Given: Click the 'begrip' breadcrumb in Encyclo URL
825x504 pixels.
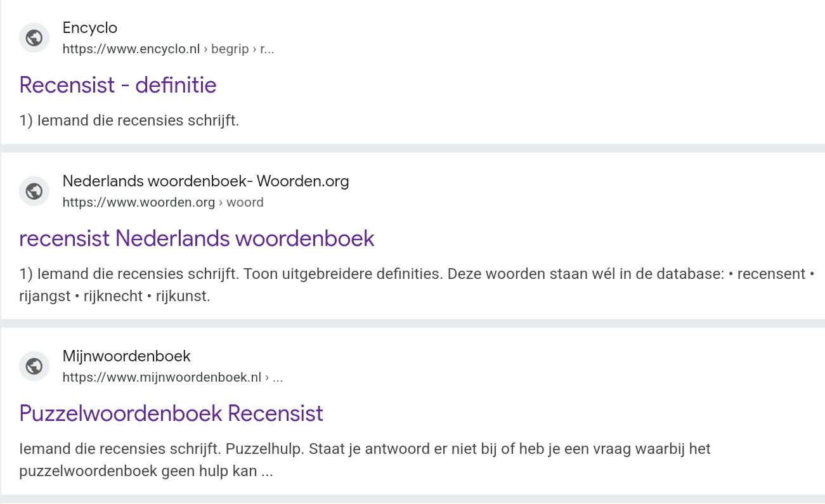Looking at the screenshot, I should coord(230,49).
